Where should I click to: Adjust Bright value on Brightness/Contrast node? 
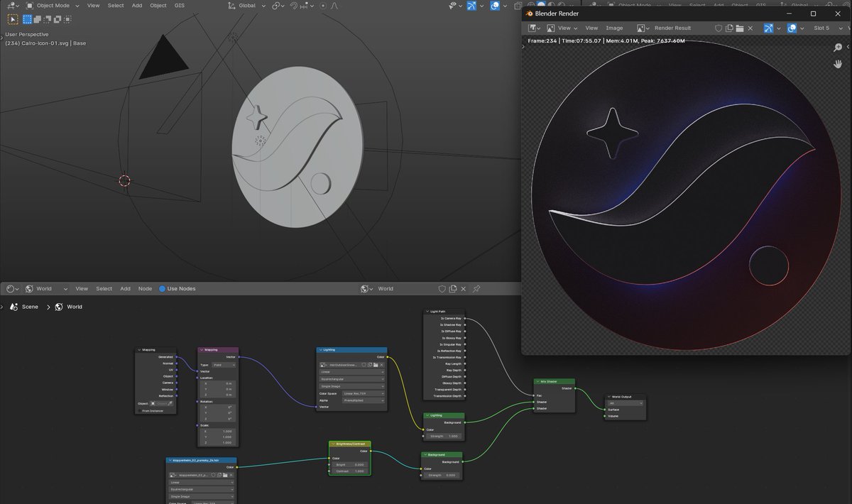point(350,464)
